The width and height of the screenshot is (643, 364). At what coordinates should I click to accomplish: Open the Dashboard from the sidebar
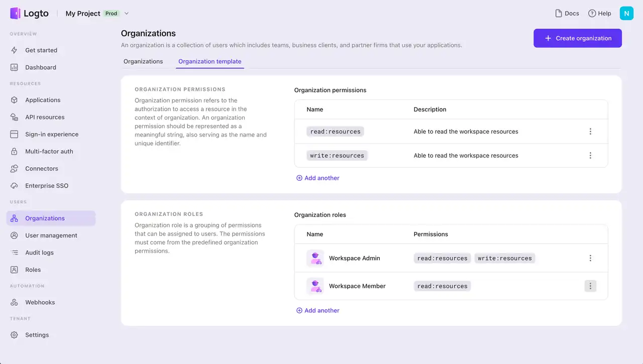tap(40, 67)
